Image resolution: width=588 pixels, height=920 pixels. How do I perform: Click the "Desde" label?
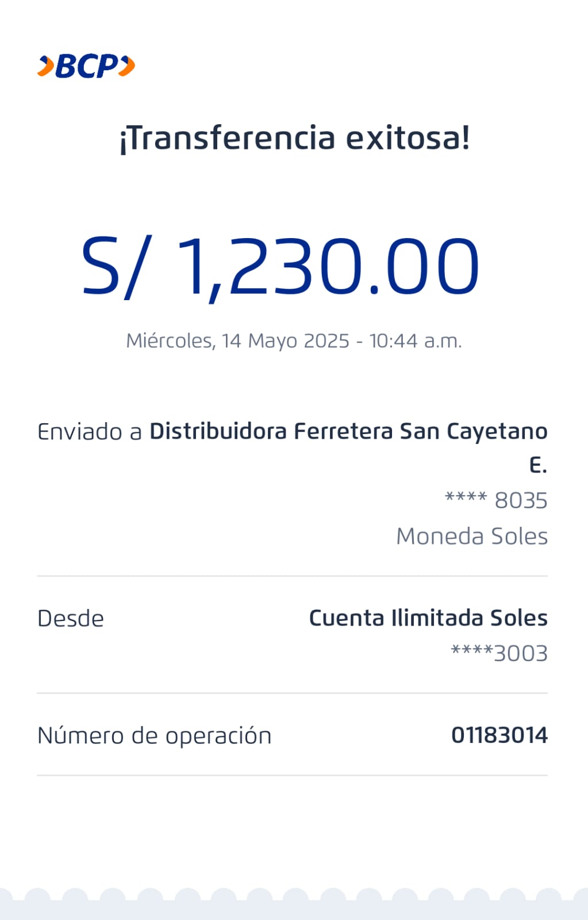(x=71, y=619)
